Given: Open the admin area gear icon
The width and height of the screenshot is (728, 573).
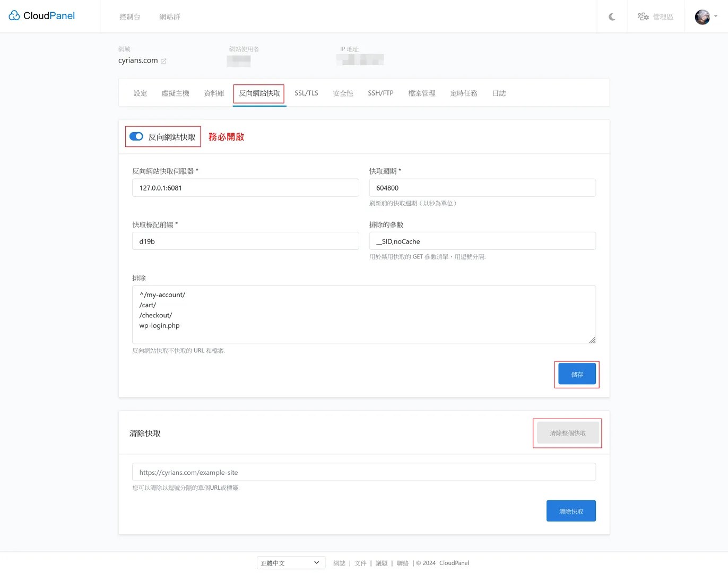Looking at the screenshot, I should click(643, 16).
